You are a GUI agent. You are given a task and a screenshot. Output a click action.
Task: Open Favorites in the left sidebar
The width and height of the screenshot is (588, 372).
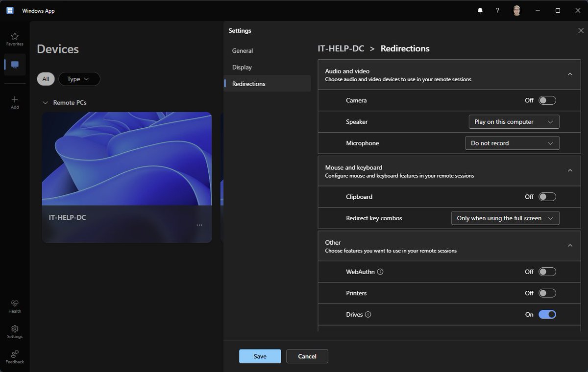15,39
